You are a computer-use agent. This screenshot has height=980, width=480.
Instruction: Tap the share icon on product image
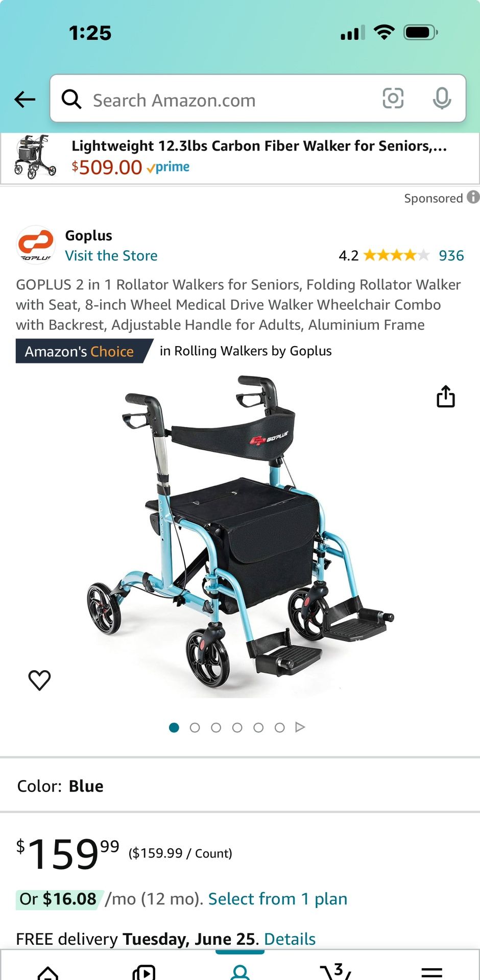point(445,396)
